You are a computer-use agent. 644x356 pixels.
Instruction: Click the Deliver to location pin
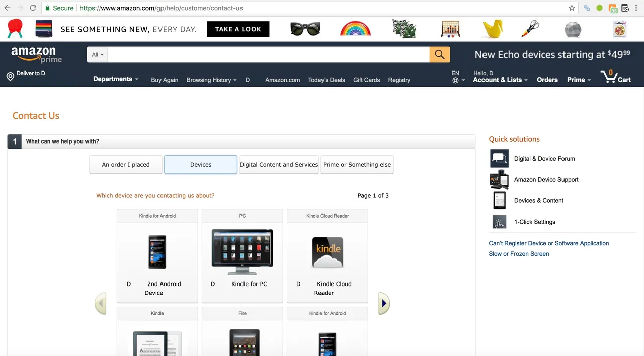click(10, 76)
